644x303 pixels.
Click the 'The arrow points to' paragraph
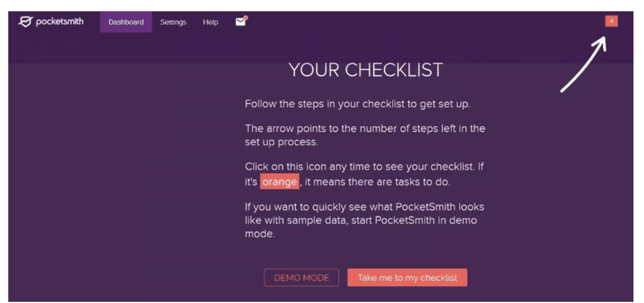(365, 135)
